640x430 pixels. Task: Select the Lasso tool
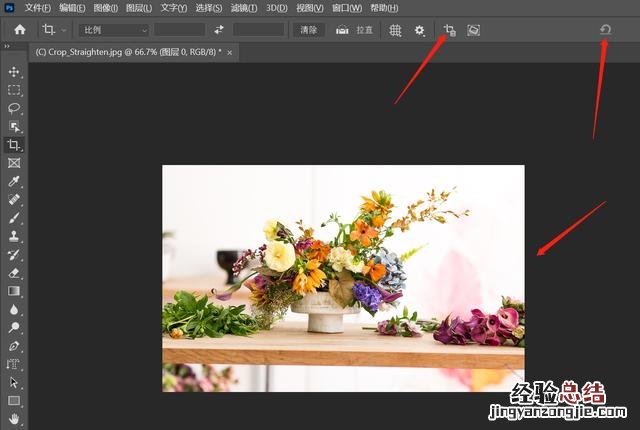14,108
